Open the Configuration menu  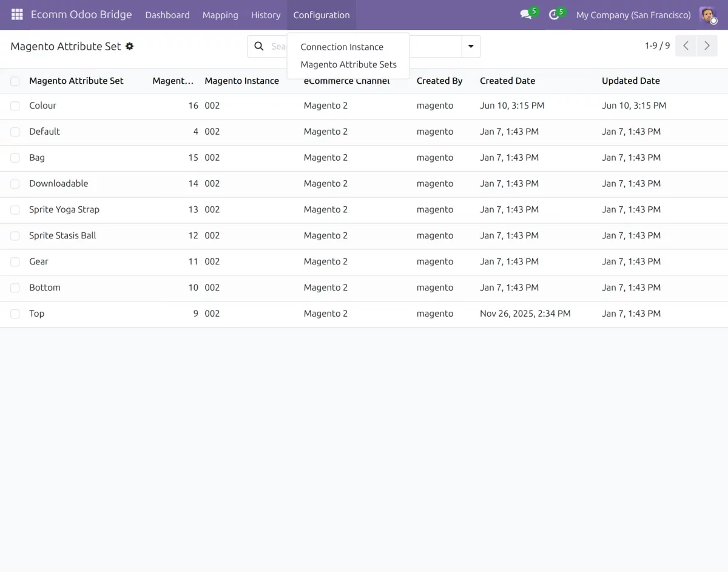click(322, 15)
